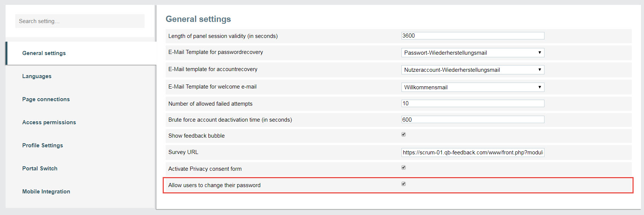This screenshot has width=644, height=215.
Task: Click the Search setting field
Action: 80,21
